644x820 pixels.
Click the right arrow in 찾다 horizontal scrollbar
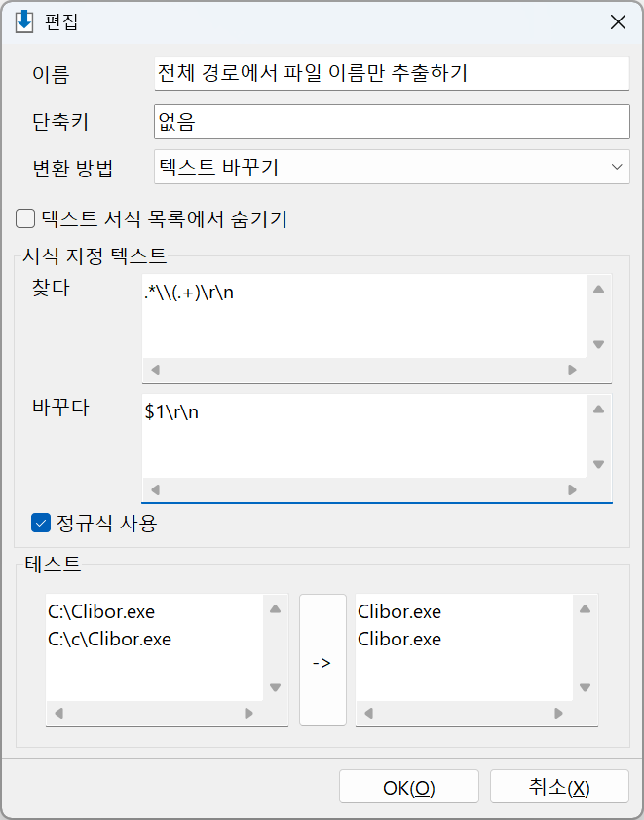(572, 370)
